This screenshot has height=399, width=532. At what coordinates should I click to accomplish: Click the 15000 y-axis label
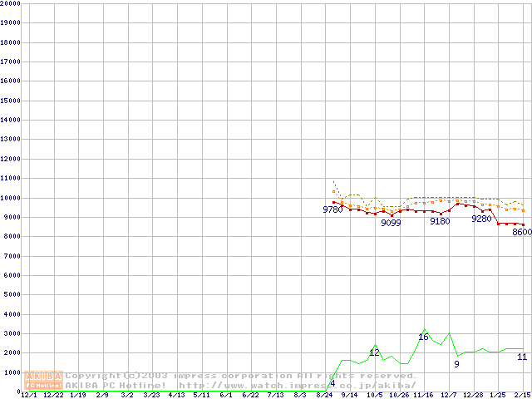pos(11,101)
